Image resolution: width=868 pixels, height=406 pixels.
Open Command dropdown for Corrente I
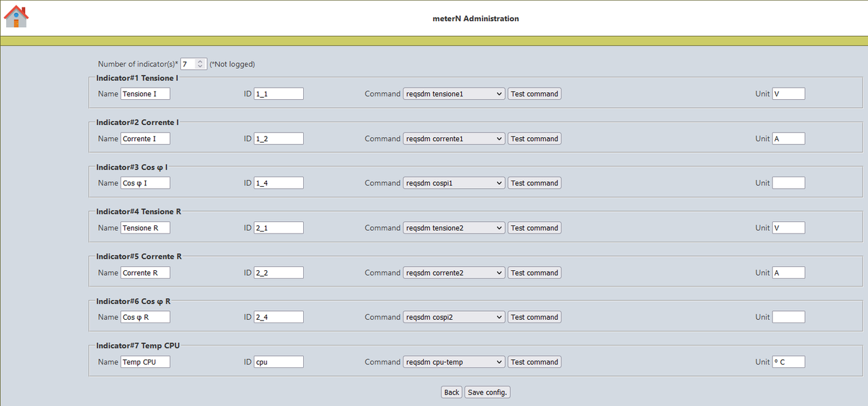tap(454, 139)
